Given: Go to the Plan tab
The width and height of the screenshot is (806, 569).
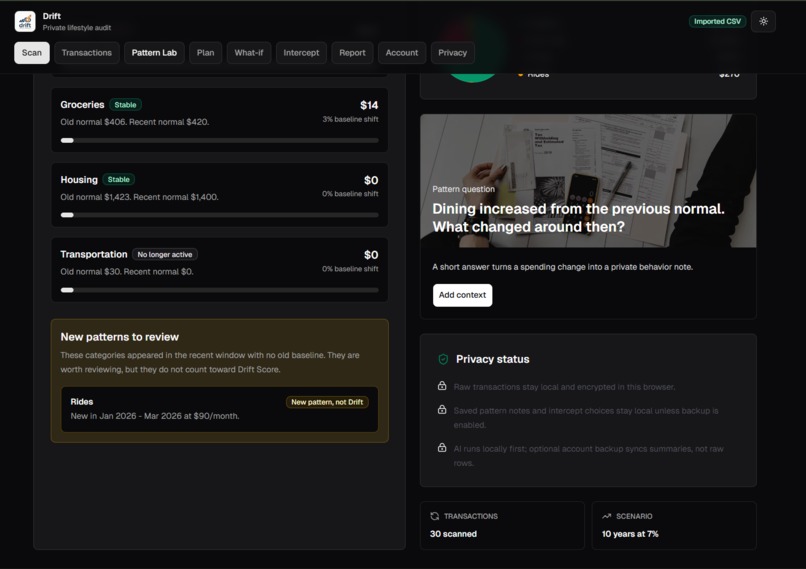Looking at the screenshot, I should 206,53.
